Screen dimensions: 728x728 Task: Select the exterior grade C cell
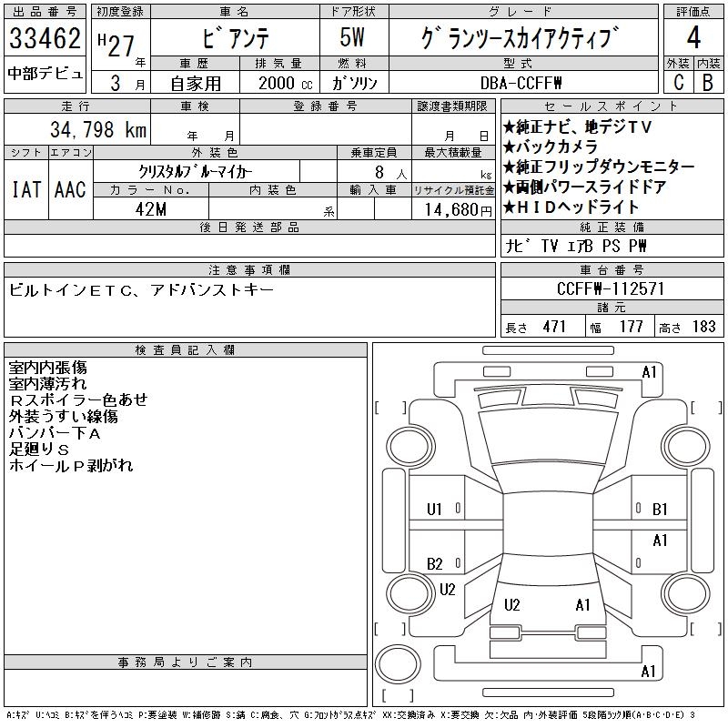(x=678, y=82)
